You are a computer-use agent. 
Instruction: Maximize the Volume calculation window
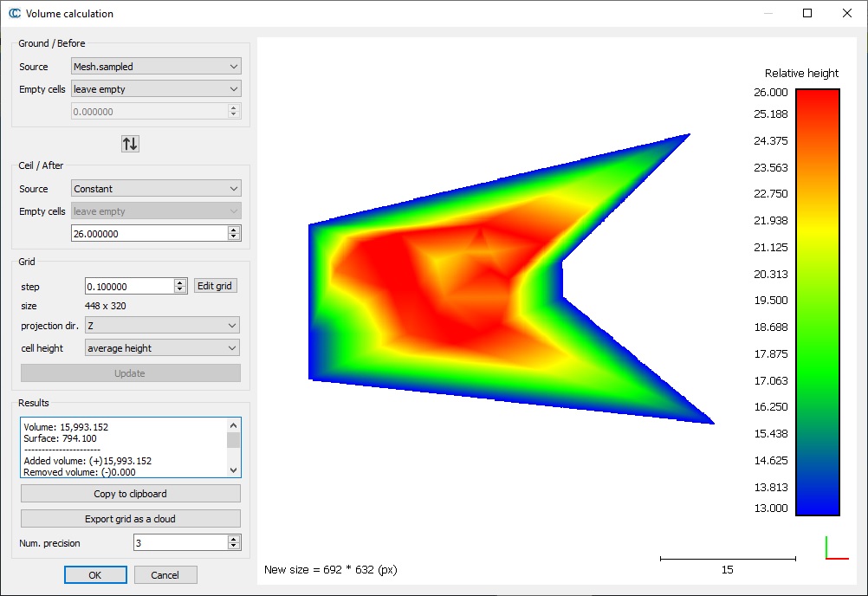807,13
